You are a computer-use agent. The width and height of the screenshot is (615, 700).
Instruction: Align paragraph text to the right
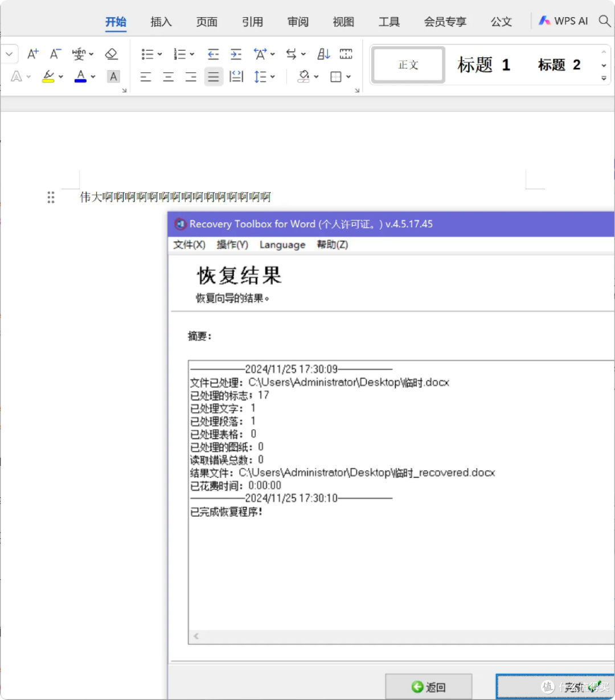click(x=191, y=77)
